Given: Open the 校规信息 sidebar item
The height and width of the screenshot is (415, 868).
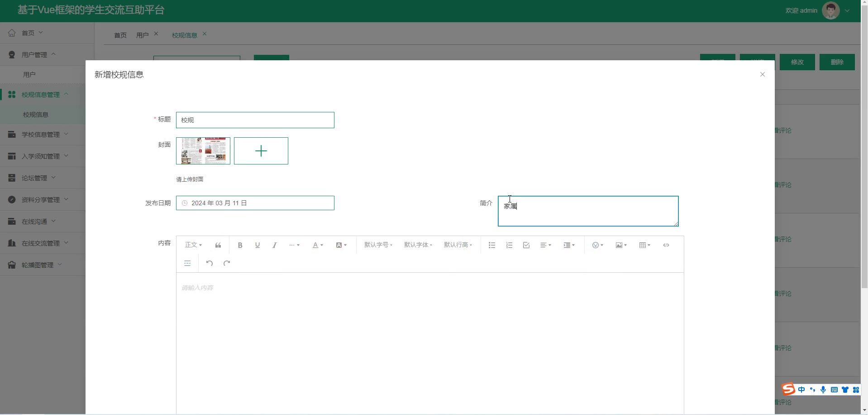Looking at the screenshot, I should (x=43, y=115).
